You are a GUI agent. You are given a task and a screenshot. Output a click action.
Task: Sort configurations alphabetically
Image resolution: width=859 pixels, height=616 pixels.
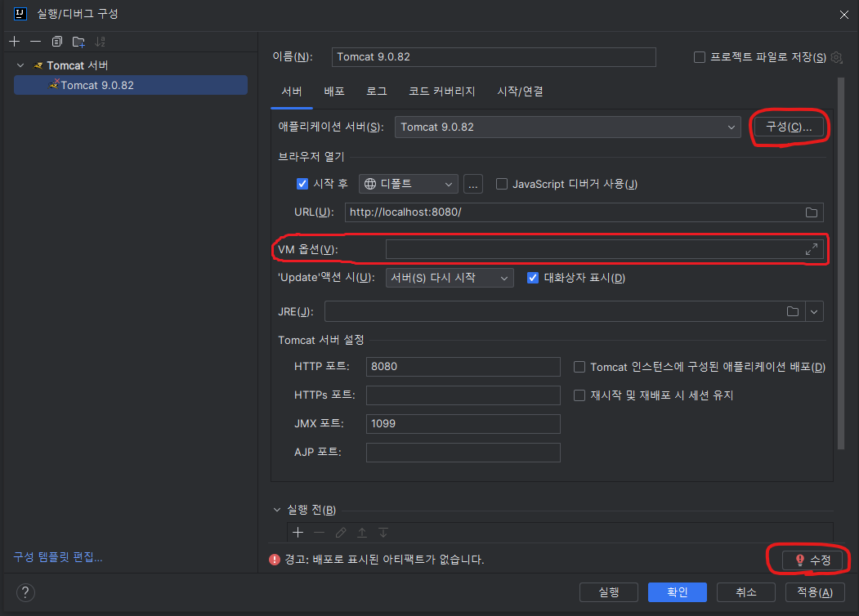point(100,42)
